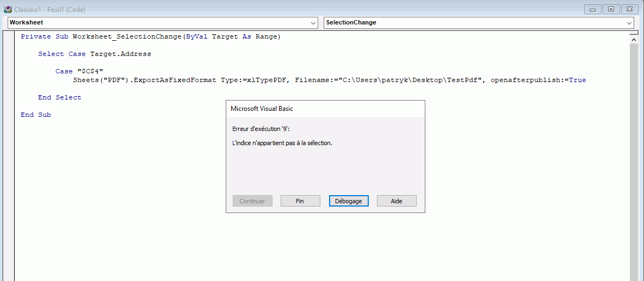
Task: Click the Worksheet object combo box
Action: pyautogui.click(x=163, y=23)
